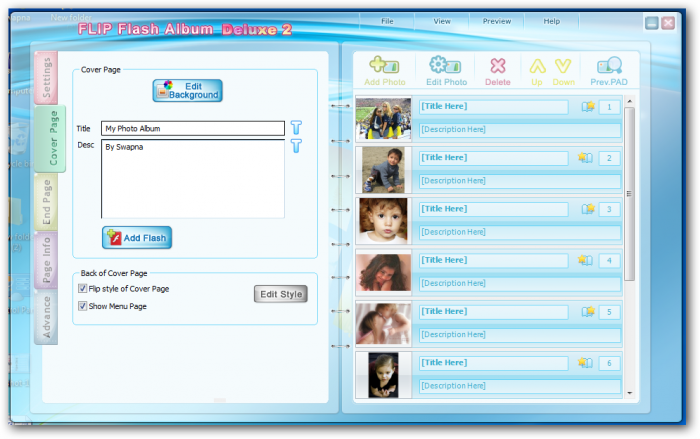Screen dimensions: 700x439
Task: Open the Edit Photo tool
Action: point(446,71)
